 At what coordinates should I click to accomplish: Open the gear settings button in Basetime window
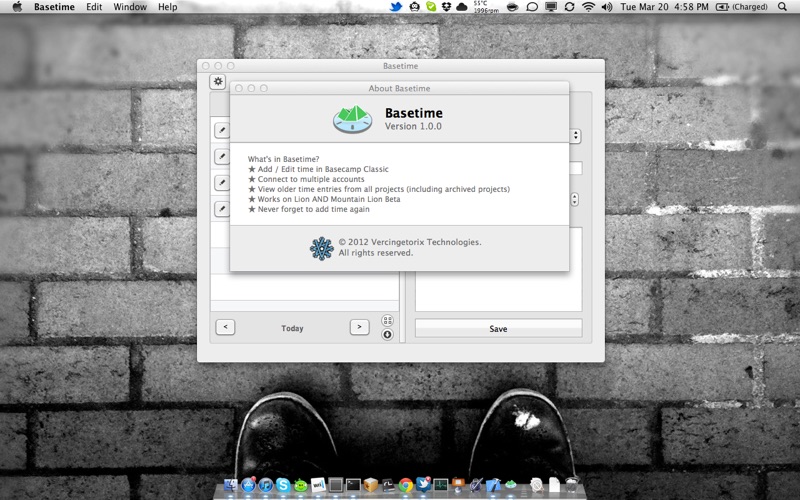click(x=218, y=82)
